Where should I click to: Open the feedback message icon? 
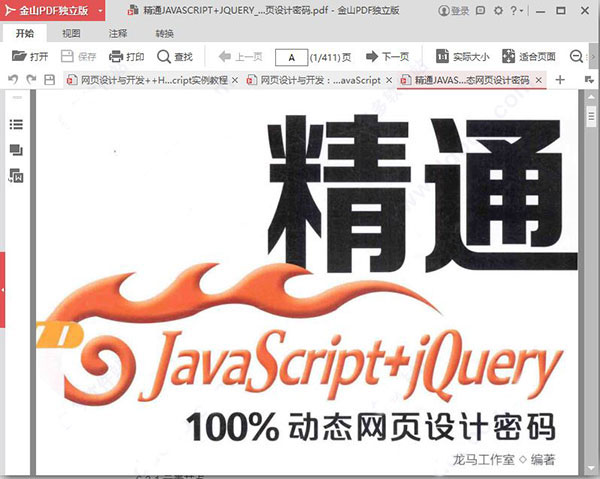(480, 11)
